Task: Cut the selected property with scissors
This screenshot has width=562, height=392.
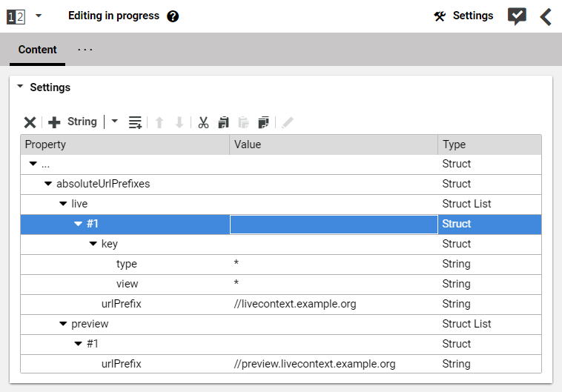Action: point(203,122)
